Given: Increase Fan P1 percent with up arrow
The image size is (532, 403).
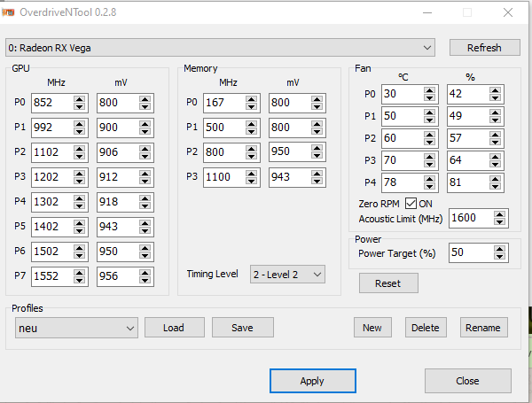Looking at the screenshot, I should (x=495, y=112).
